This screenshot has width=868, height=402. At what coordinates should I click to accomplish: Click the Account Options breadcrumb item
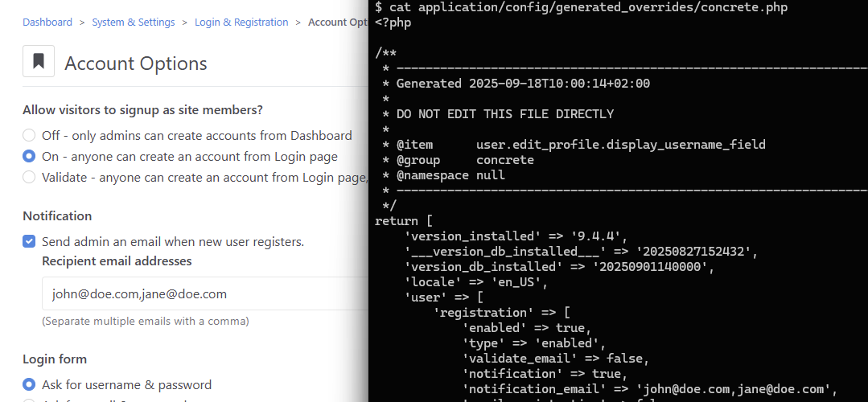338,23
